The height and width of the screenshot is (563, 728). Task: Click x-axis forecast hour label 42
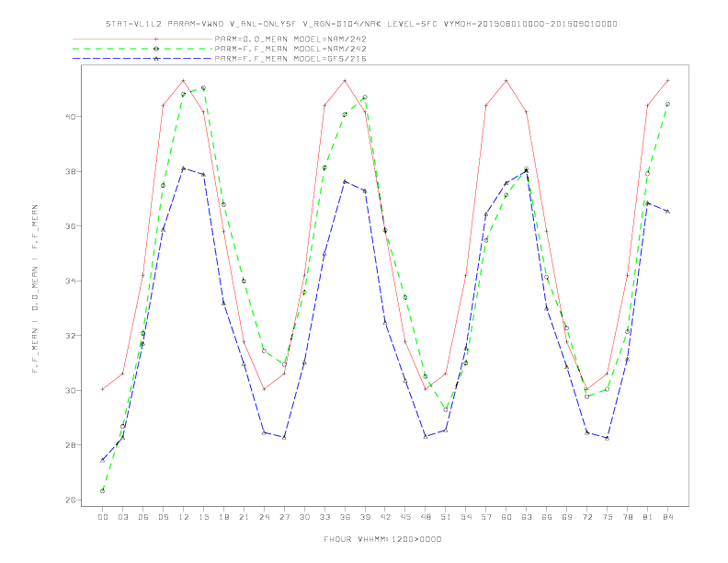point(385,517)
